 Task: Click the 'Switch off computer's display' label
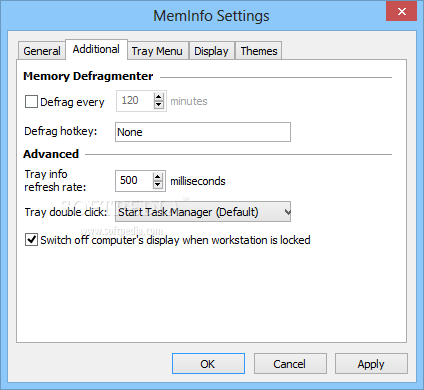click(x=175, y=240)
